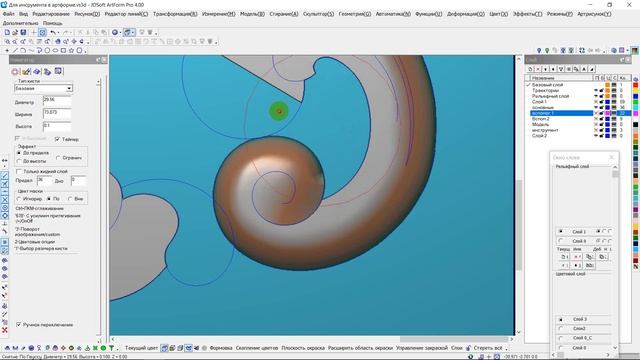Click the New layer icon in the layers toolbar
Viewport: 640px width, 360px height.
530,69
